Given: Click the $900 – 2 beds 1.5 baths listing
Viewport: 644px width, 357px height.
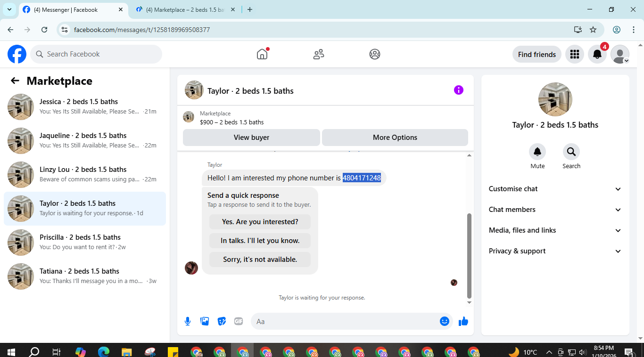Looking at the screenshot, I should click(x=231, y=122).
